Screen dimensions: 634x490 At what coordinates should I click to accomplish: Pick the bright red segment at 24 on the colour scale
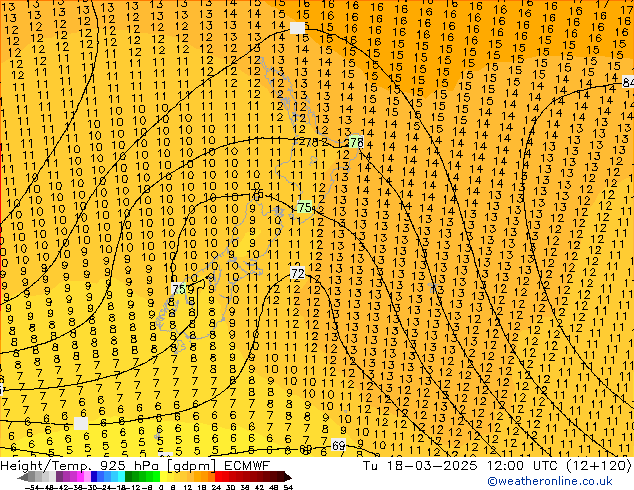pos(218,477)
